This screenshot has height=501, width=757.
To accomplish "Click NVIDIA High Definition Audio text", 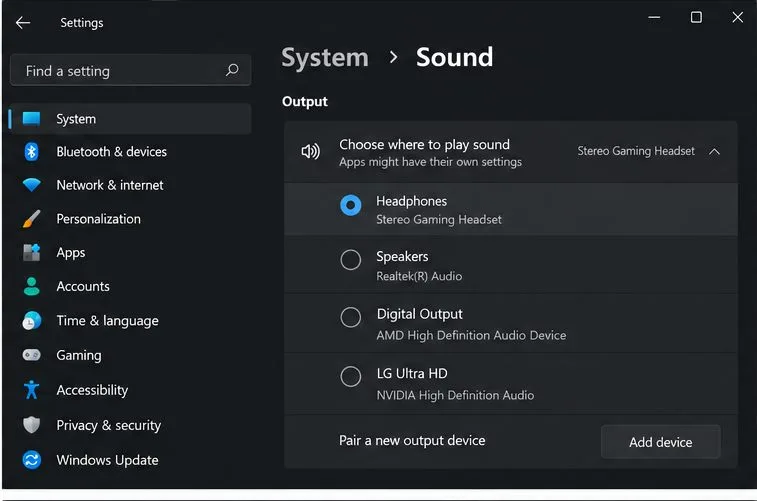I will coord(455,395).
